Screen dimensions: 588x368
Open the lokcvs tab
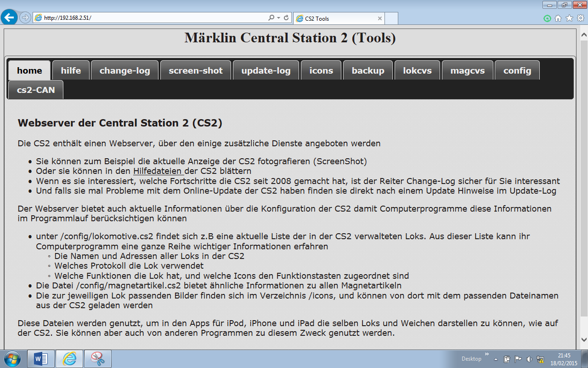point(417,70)
